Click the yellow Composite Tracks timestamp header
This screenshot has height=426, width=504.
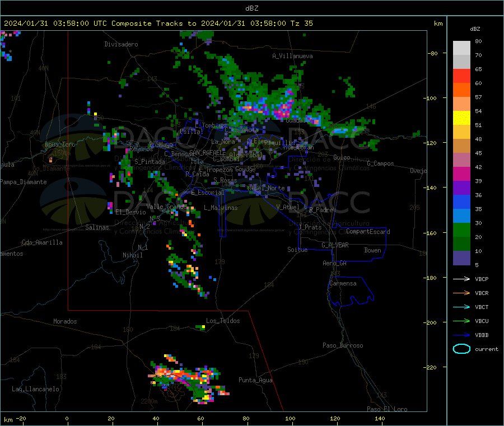coord(158,24)
